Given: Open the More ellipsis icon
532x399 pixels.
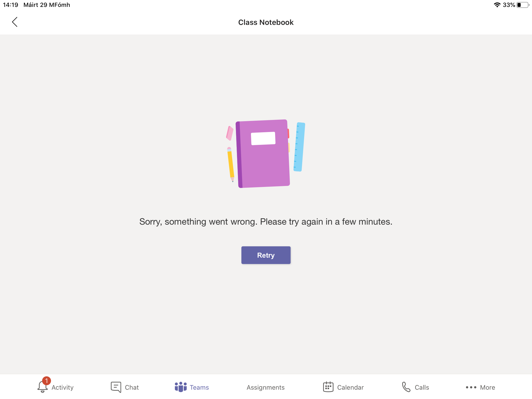Looking at the screenshot, I should click(x=471, y=387).
